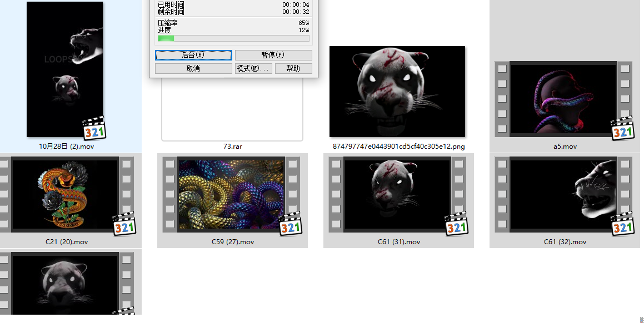The width and height of the screenshot is (644, 323).
Task: Click the elapsed time value 00:00:04
Action: 296,4
